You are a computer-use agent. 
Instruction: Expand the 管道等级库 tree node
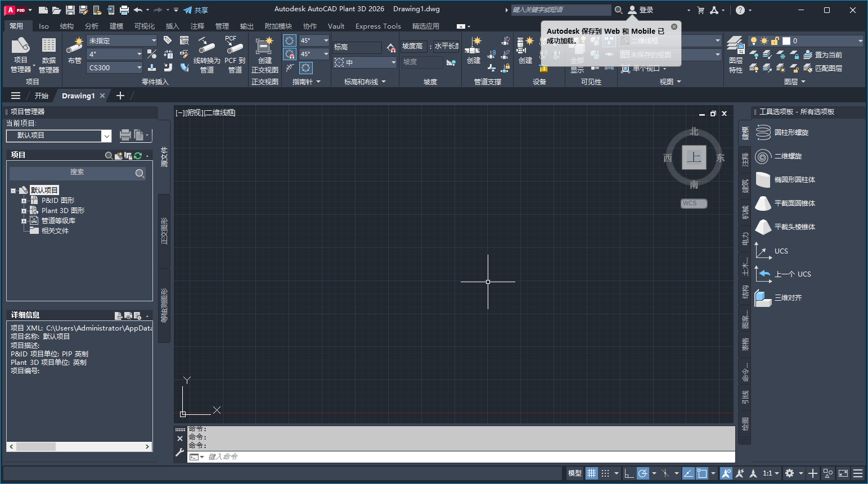tap(24, 221)
